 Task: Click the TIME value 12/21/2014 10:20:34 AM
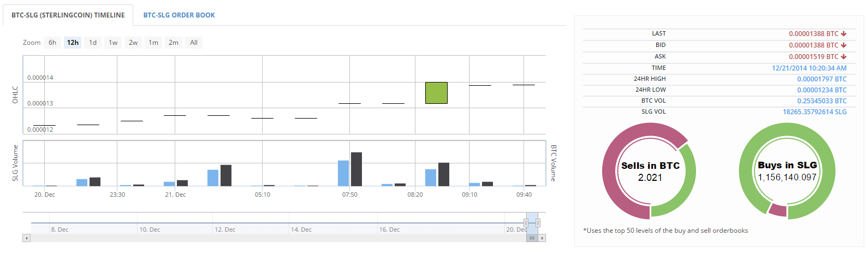point(809,68)
